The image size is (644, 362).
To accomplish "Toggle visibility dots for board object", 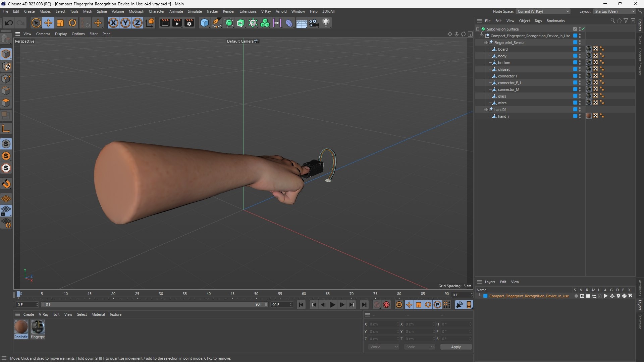I will [580, 49].
